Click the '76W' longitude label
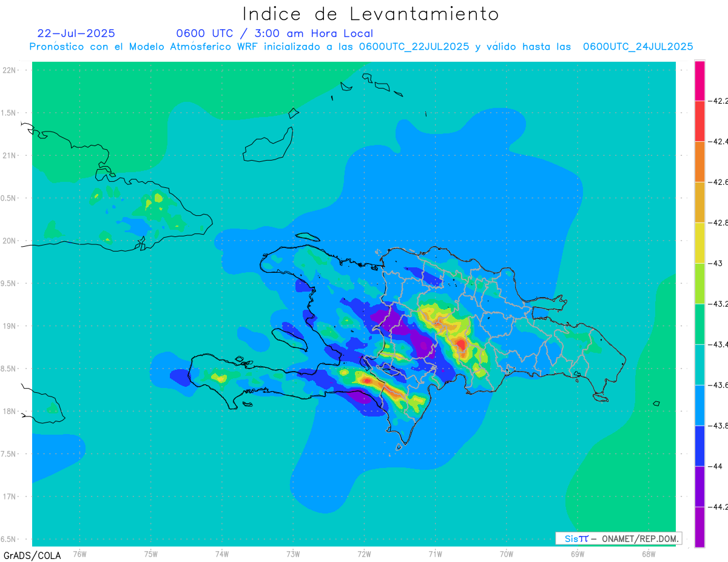Image resolution: width=728 pixels, height=562 pixels. click(79, 554)
